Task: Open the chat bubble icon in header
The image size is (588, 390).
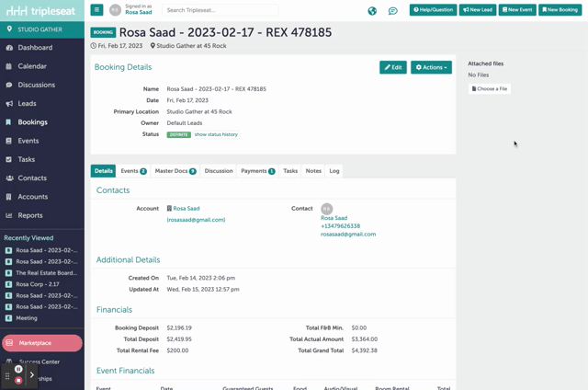Action: tap(392, 11)
